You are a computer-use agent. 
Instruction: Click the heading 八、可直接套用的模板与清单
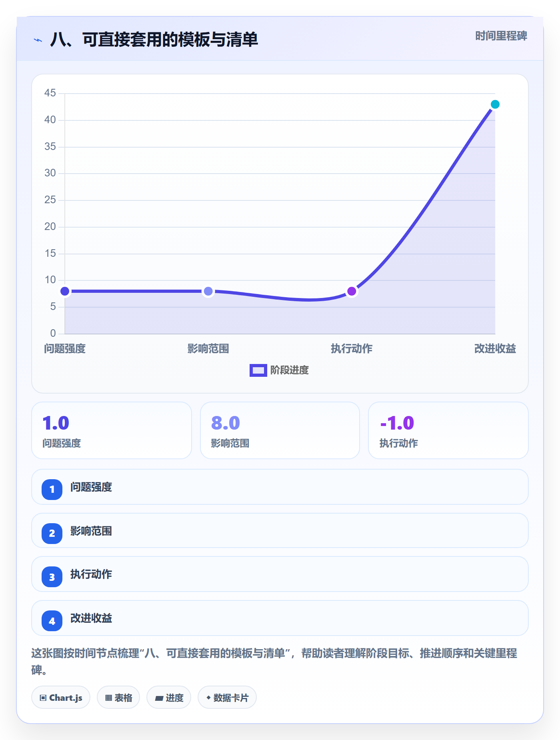tap(154, 40)
